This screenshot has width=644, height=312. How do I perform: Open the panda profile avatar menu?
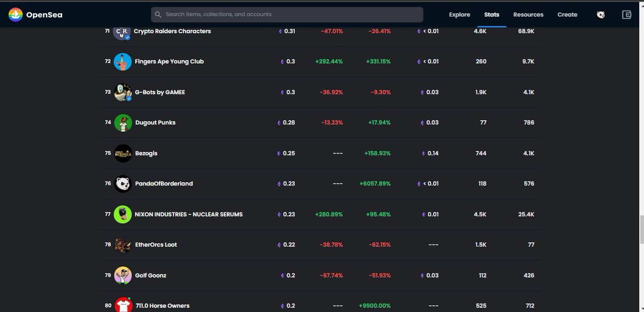pyautogui.click(x=601, y=15)
